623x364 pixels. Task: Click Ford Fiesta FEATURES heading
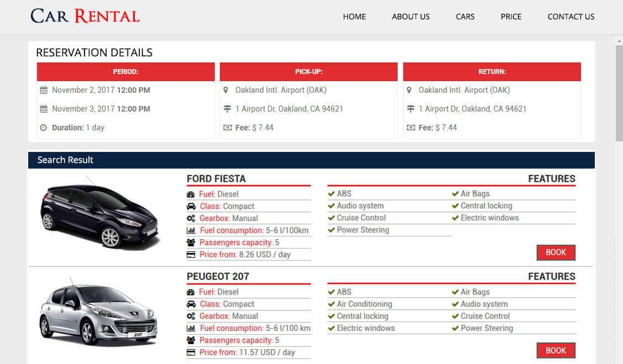(552, 179)
